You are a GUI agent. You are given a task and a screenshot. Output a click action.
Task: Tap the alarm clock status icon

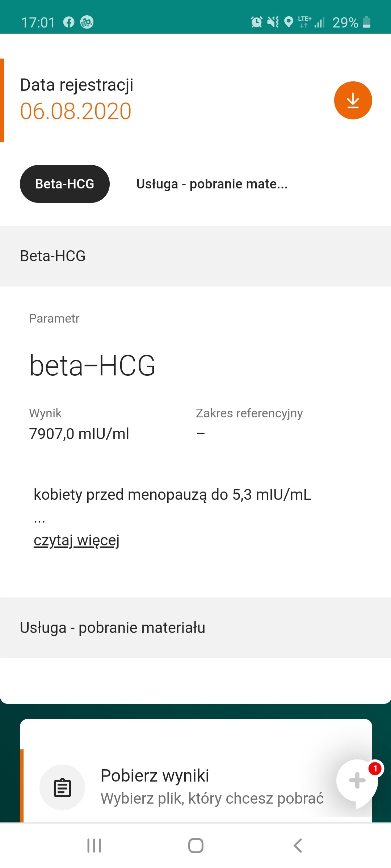pyautogui.click(x=256, y=22)
